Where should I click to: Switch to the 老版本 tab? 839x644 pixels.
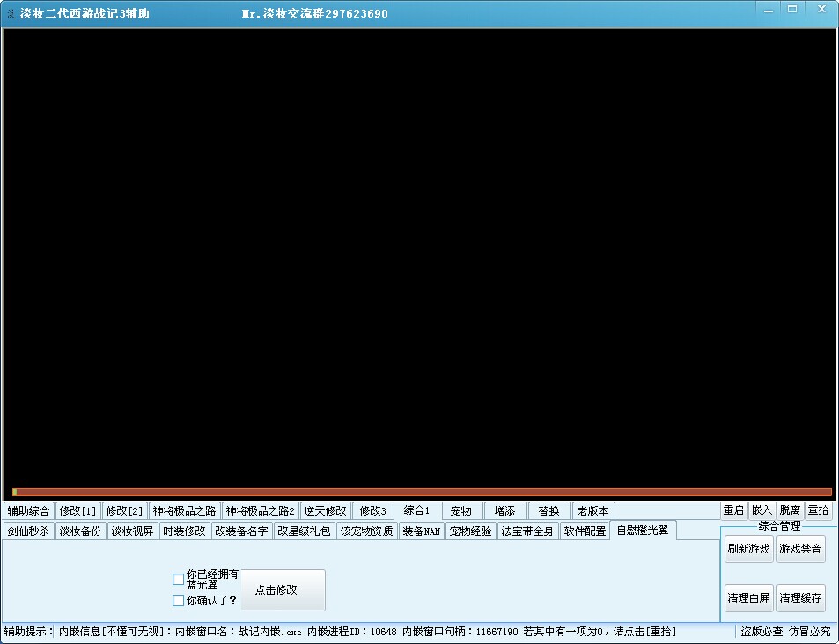pyautogui.click(x=592, y=511)
